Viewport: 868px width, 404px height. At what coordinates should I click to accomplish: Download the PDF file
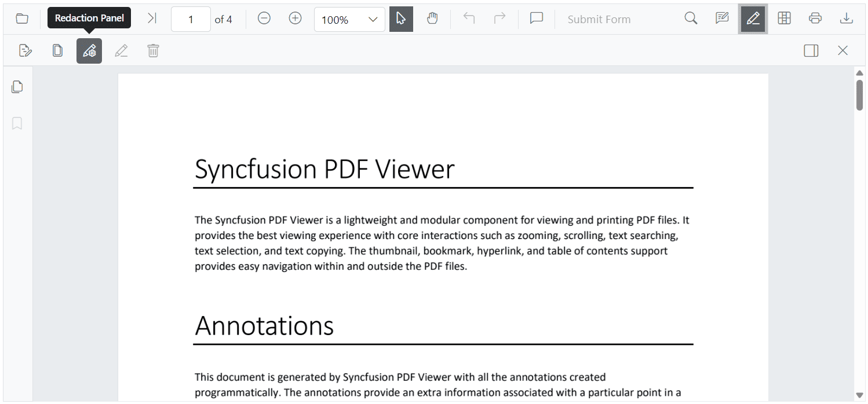(847, 19)
